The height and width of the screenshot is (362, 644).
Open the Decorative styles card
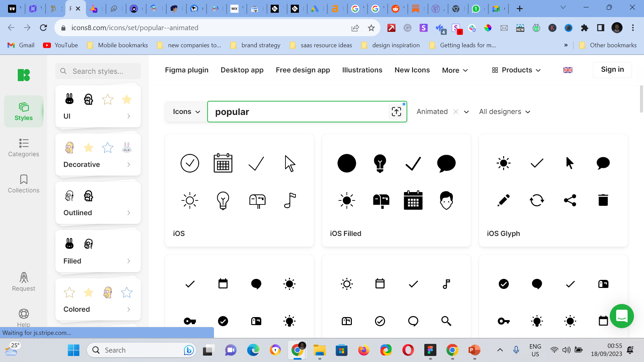[x=98, y=155]
